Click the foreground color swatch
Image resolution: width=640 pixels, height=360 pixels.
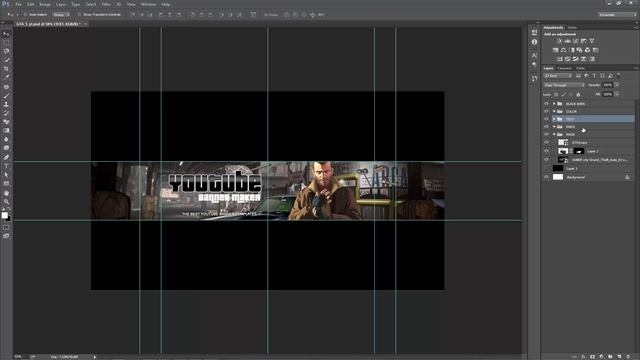coord(4,215)
